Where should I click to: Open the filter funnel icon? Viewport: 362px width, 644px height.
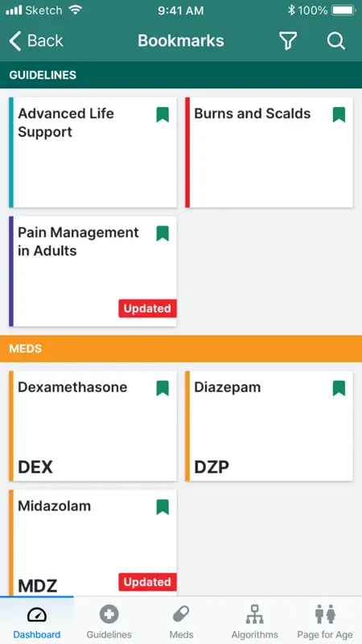[x=288, y=41]
